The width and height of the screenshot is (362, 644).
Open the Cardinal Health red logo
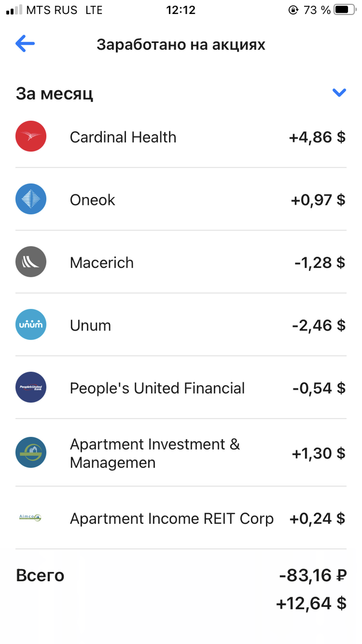pos(31,136)
